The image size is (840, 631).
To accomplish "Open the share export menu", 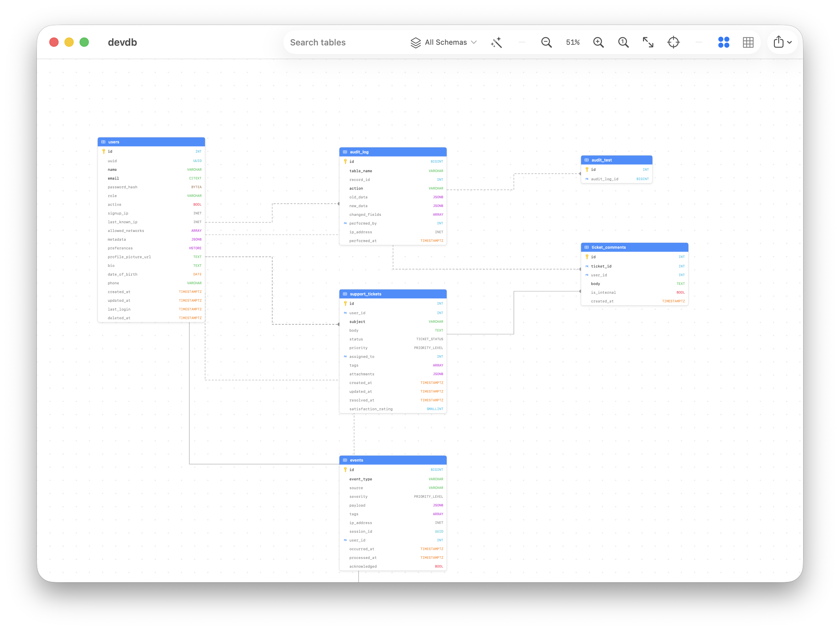I will 782,42.
